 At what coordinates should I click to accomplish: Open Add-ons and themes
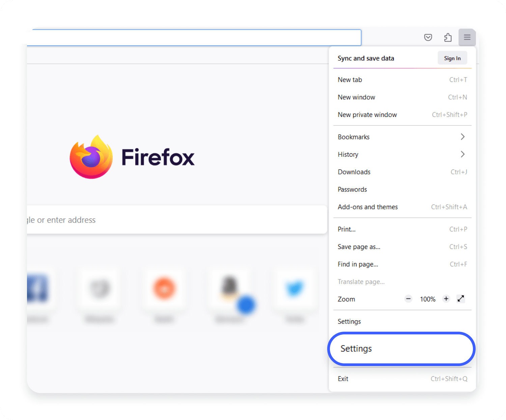pos(402,207)
